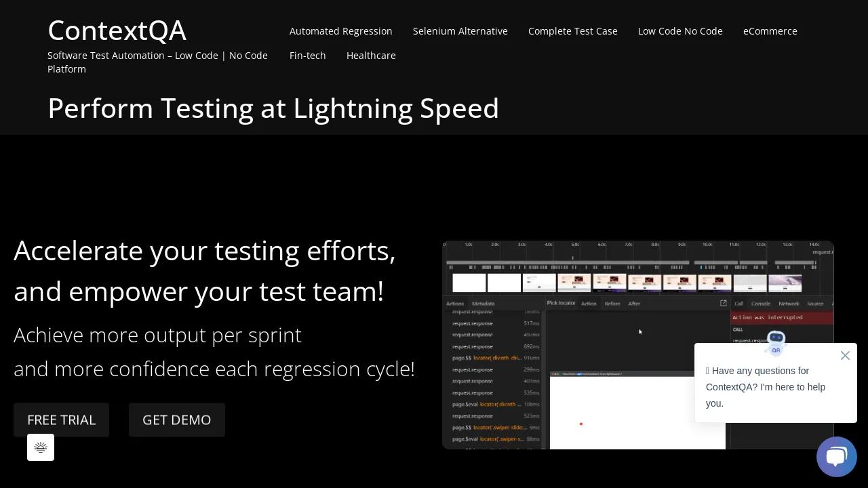
Task: Open Complete Test Case menu link
Action: click(x=573, y=31)
